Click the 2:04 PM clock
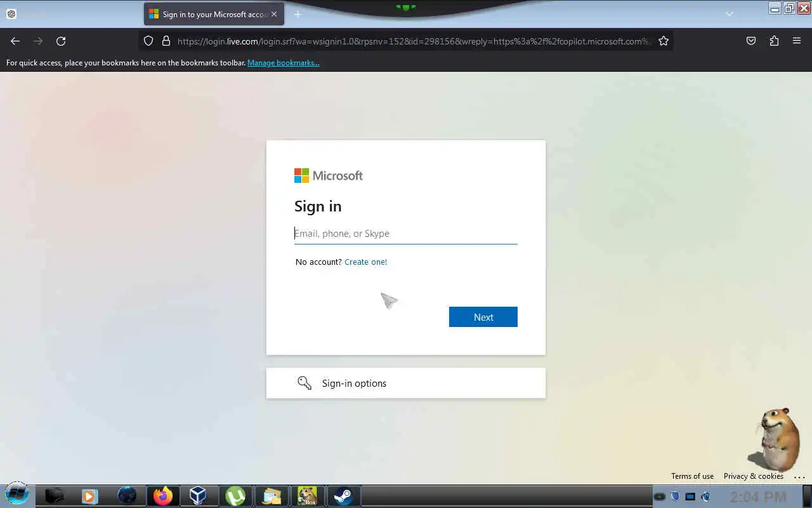 point(758,497)
